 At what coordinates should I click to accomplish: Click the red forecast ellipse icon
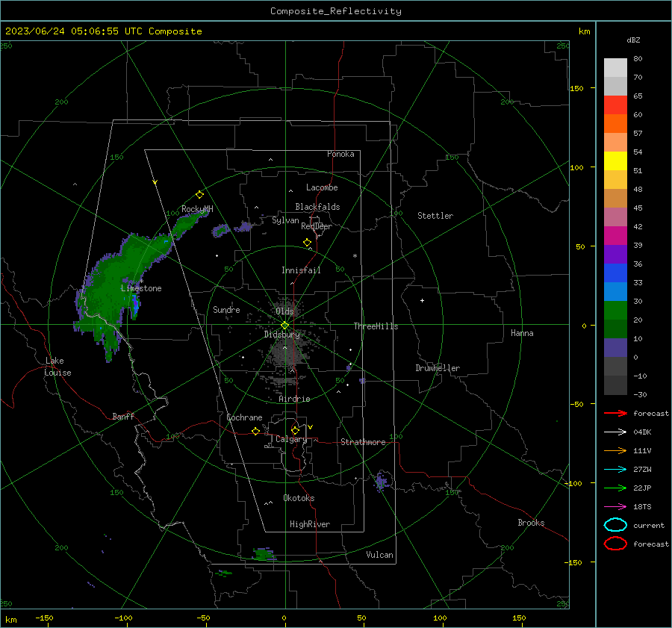(615, 544)
